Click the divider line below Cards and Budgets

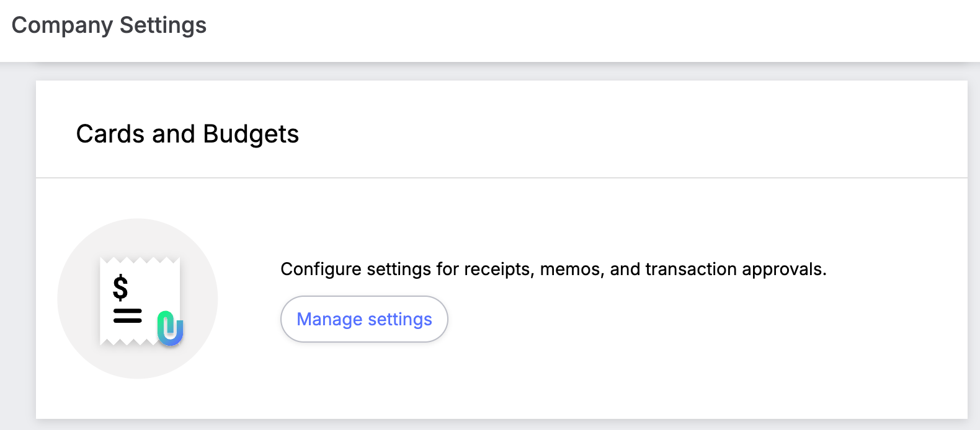(502, 178)
